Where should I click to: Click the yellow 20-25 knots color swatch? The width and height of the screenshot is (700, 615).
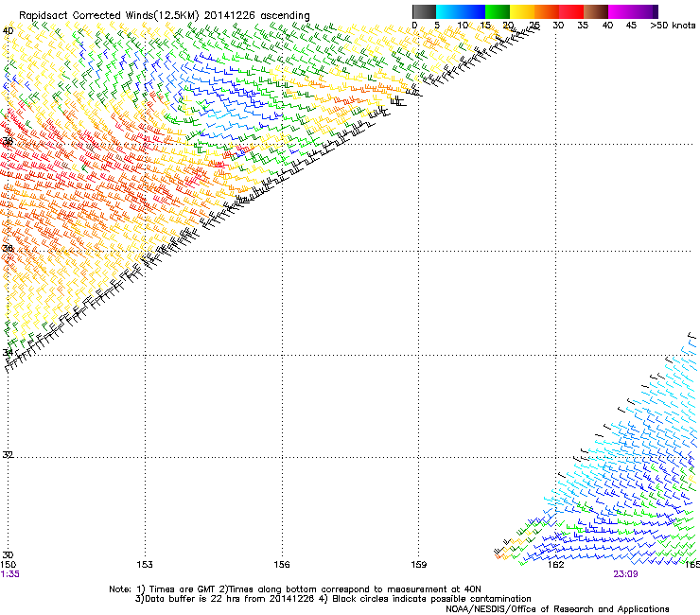(522, 11)
